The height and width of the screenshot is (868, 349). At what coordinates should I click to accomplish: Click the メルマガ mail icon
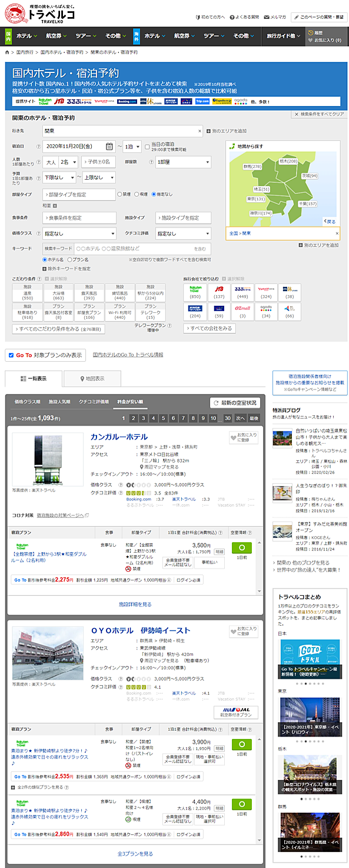(x=265, y=17)
